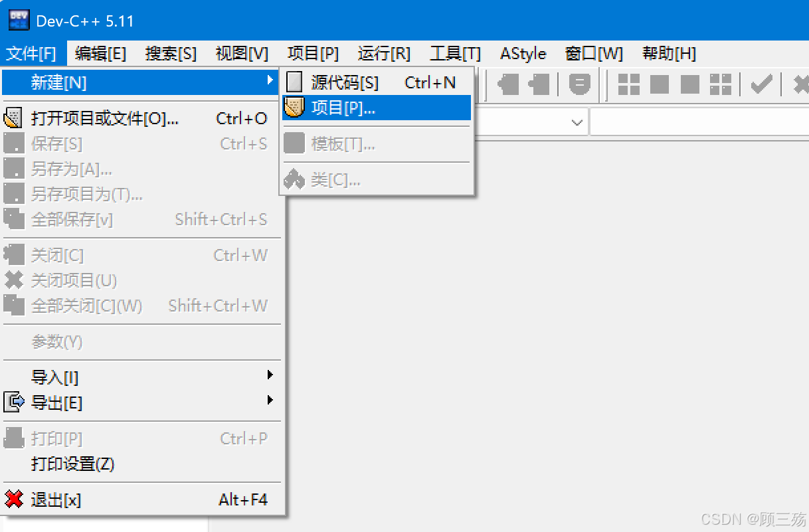This screenshot has height=532, width=809.
Task: Click the greyed 参数(Y) menu entry
Action: pos(141,341)
